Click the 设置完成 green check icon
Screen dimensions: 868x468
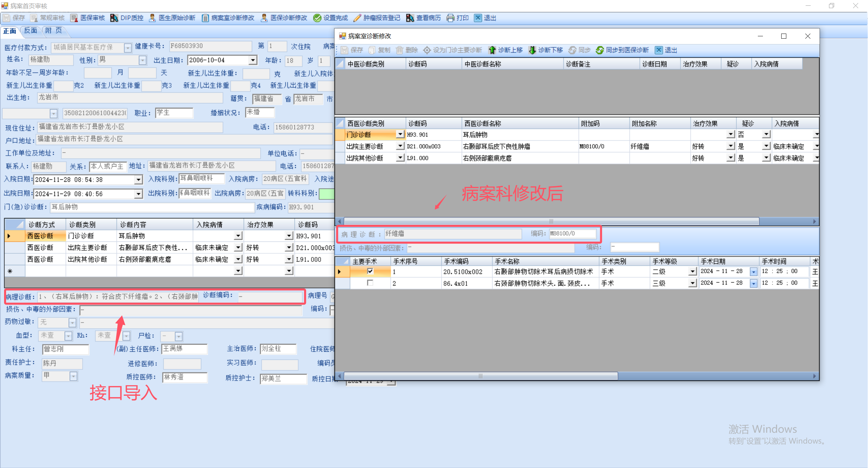point(317,18)
